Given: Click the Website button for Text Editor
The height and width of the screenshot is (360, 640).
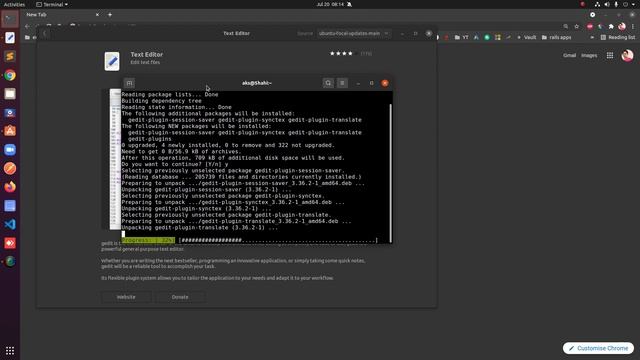Looking at the screenshot, I should [x=126, y=297].
